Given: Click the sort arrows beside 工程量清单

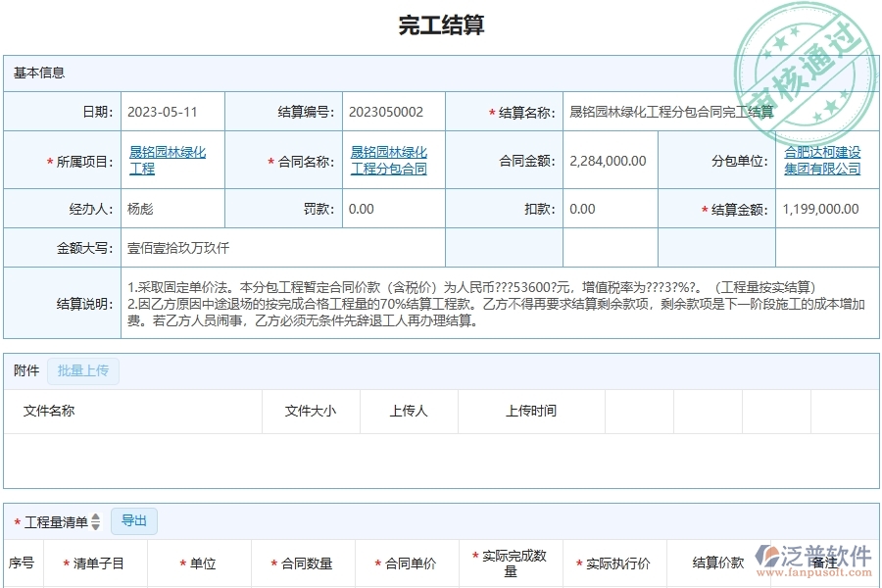Looking at the screenshot, I should [x=94, y=521].
